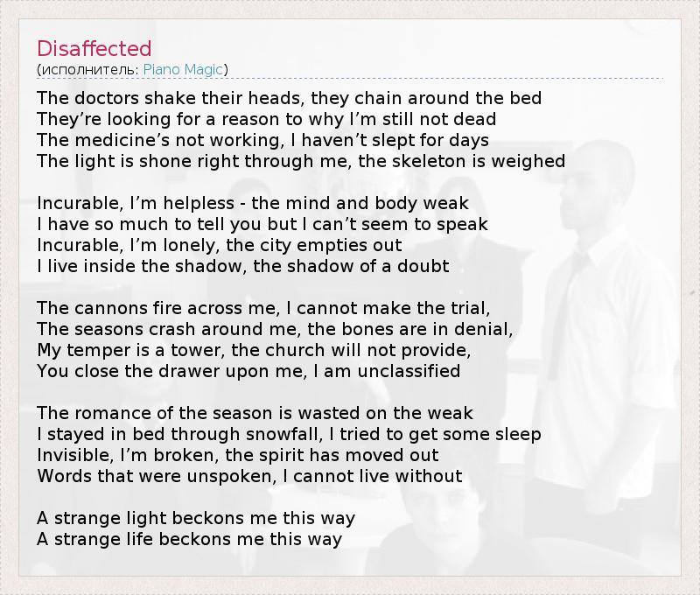Screen dimensions: 700x595
Task: Click lyric 'The light is shone right through me'
Action: tap(301, 161)
